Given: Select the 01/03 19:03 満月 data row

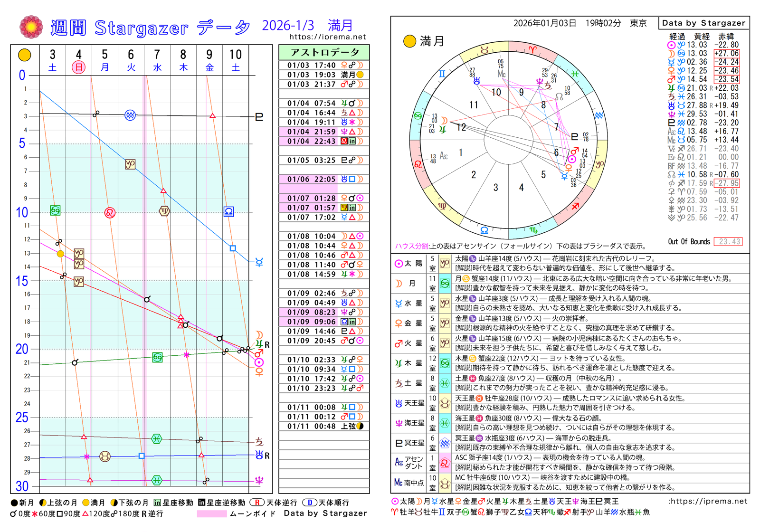Looking at the screenshot, I should click(324, 75).
